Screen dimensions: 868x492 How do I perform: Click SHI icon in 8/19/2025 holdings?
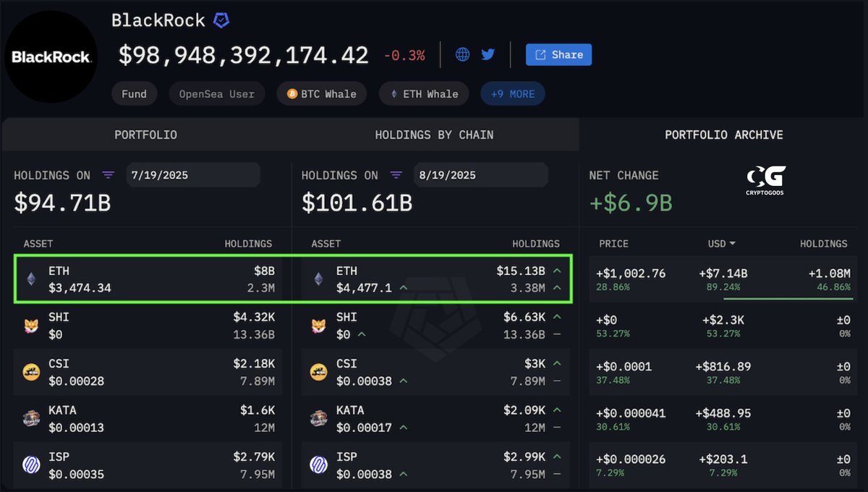coord(318,326)
